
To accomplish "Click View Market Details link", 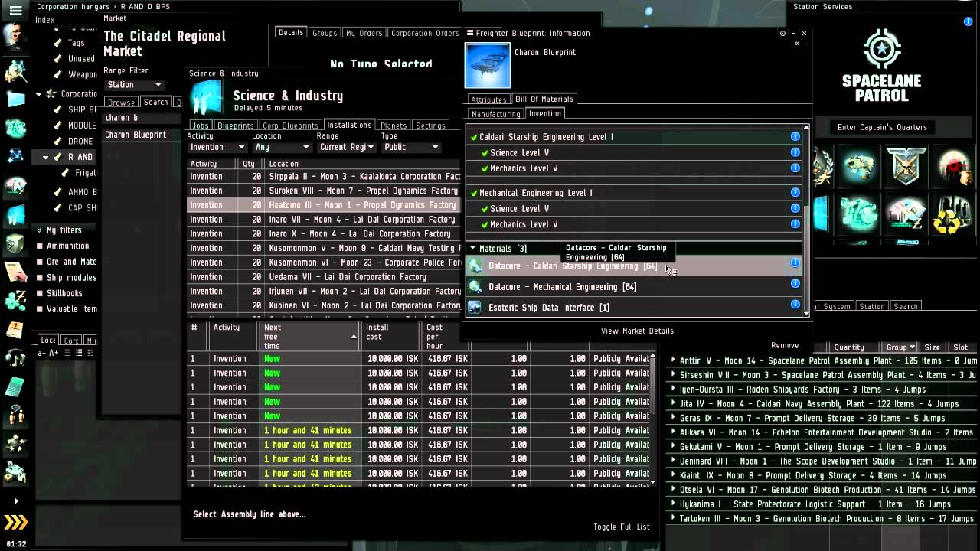I will [x=637, y=331].
